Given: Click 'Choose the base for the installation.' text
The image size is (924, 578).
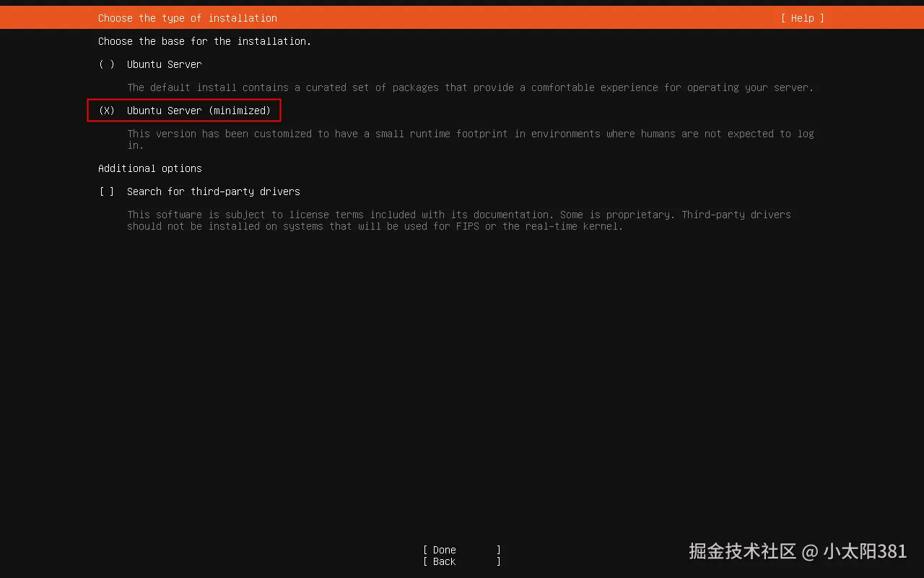Looking at the screenshot, I should [x=205, y=41].
